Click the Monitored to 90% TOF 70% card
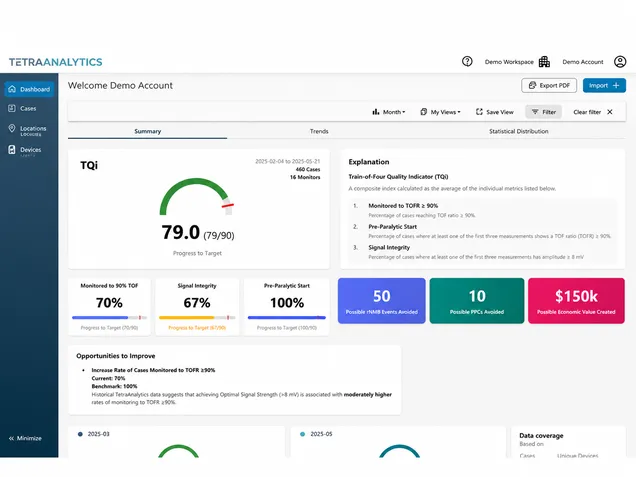Viewport: 636px width, 477px height. click(x=110, y=307)
